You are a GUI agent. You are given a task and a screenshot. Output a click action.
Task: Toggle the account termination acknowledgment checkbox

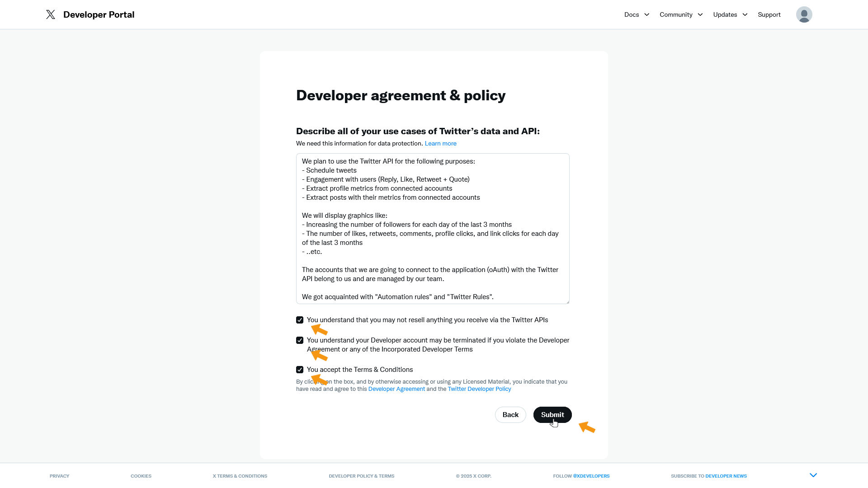(x=300, y=340)
